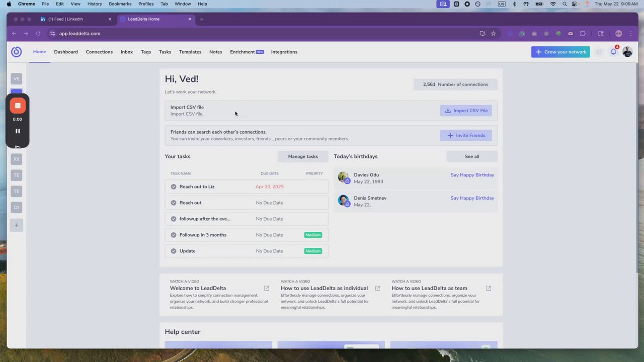644x362 pixels.
Task: Open new tab with plus button
Action: click(202, 19)
